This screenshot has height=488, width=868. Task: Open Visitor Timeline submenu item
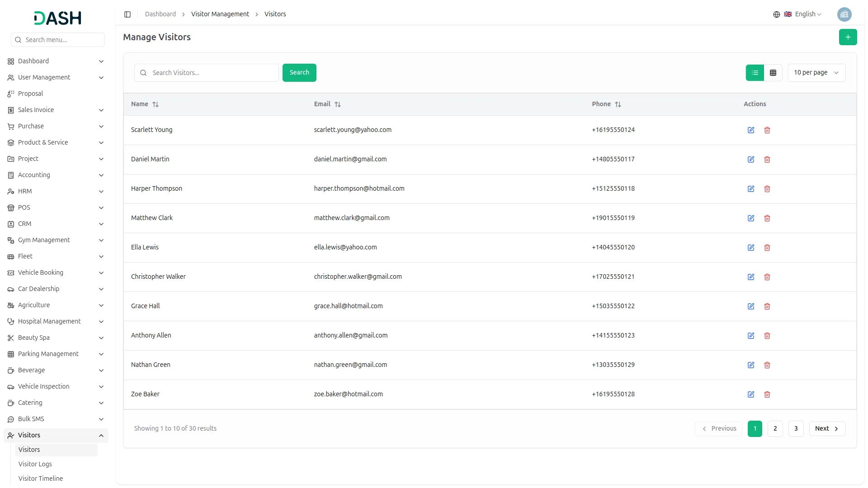coord(41,479)
